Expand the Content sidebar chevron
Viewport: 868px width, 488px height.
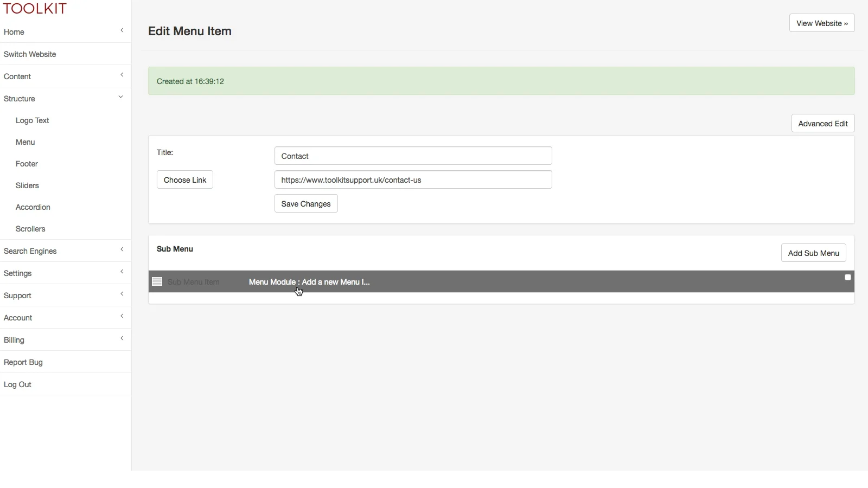122,75
